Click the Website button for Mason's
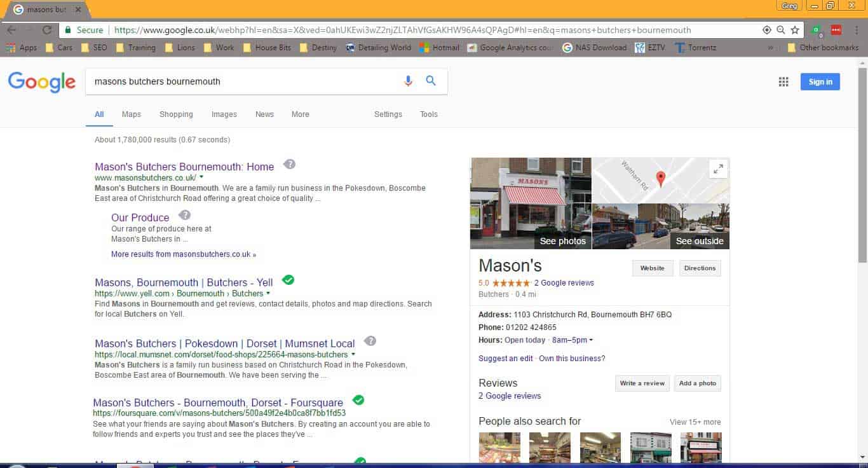This screenshot has height=468, width=868. [652, 268]
